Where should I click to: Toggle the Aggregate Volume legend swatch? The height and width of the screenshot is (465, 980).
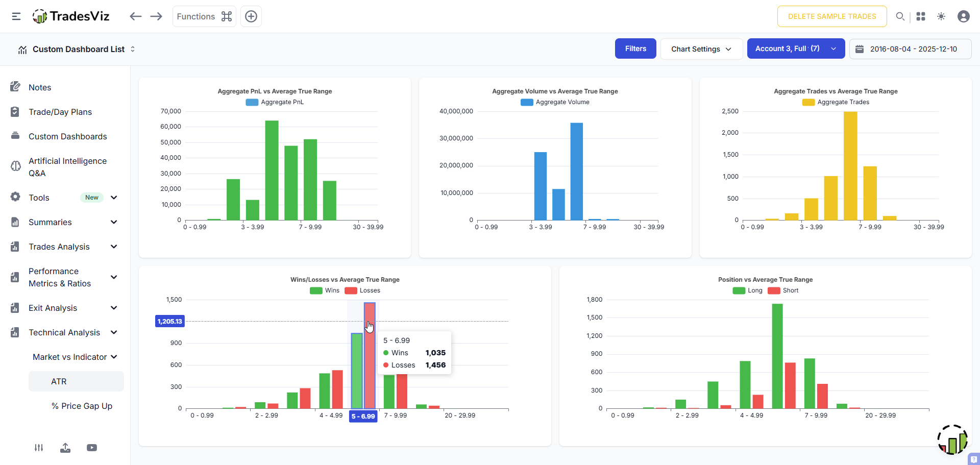point(527,102)
